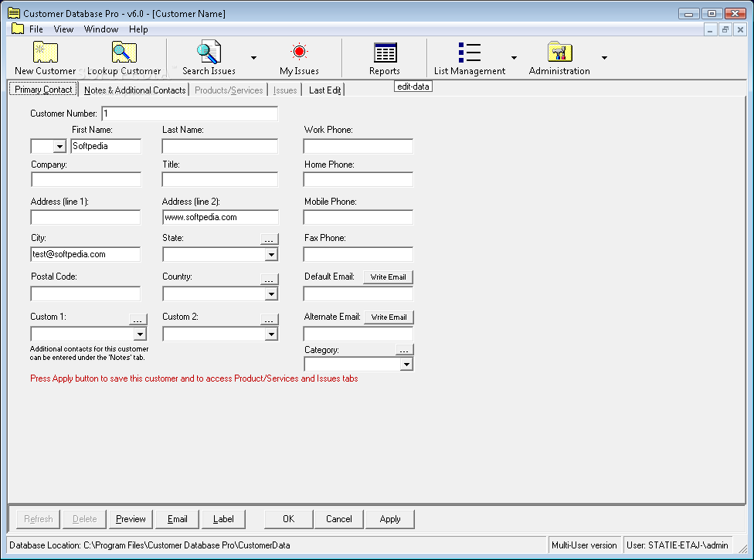
Task: Open the List Management toolbar icon
Action: (470, 58)
